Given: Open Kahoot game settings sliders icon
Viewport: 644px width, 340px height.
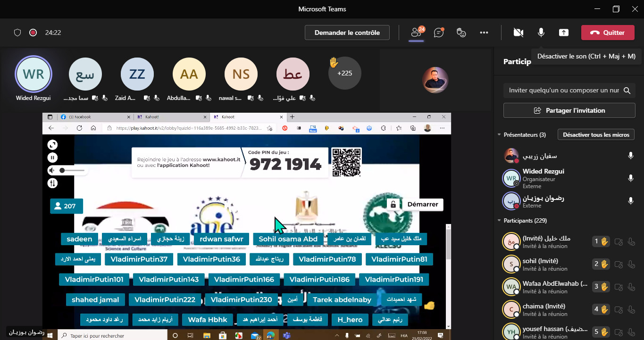Looking at the screenshot, I should point(52,183).
